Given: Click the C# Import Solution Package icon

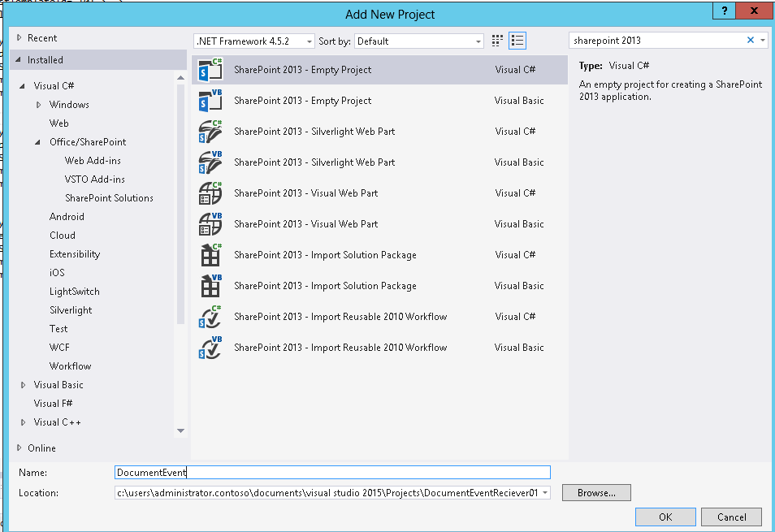Looking at the screenshot, I should pyautogui.click(x=210, y=255).
